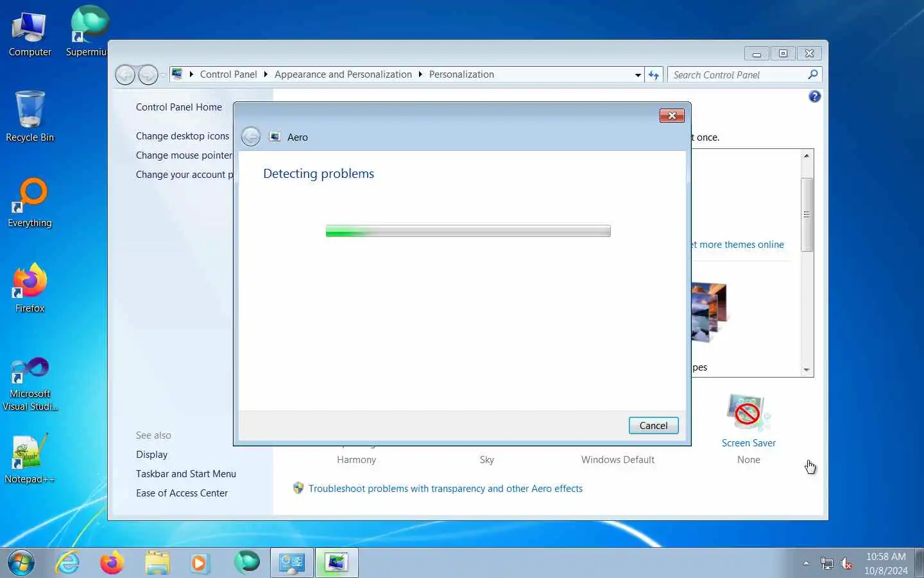The image size is (924, 578).
Task: Open the address bar history dropdown
Action: click(x=638, y=74)
